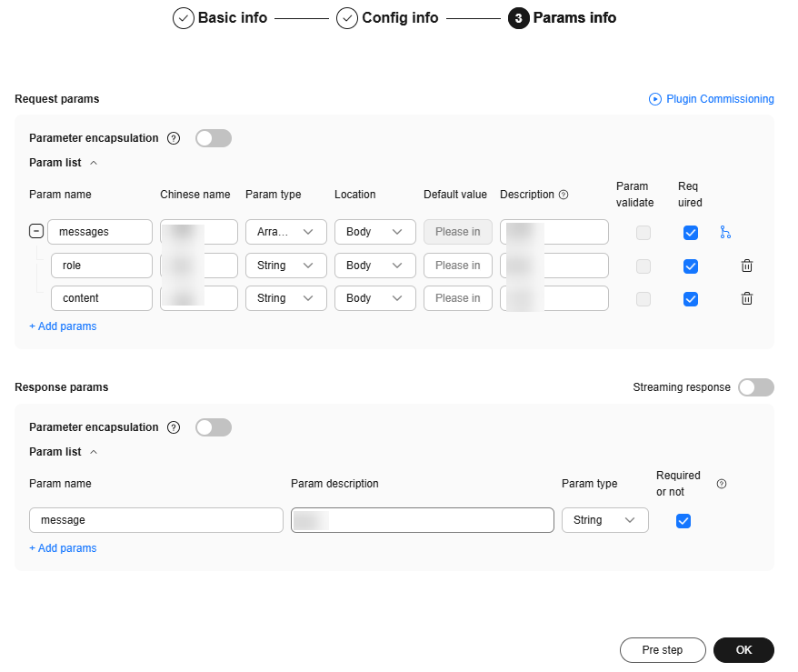
Task: Uncheck Required checkbox for role parameter
Action: 691,266
